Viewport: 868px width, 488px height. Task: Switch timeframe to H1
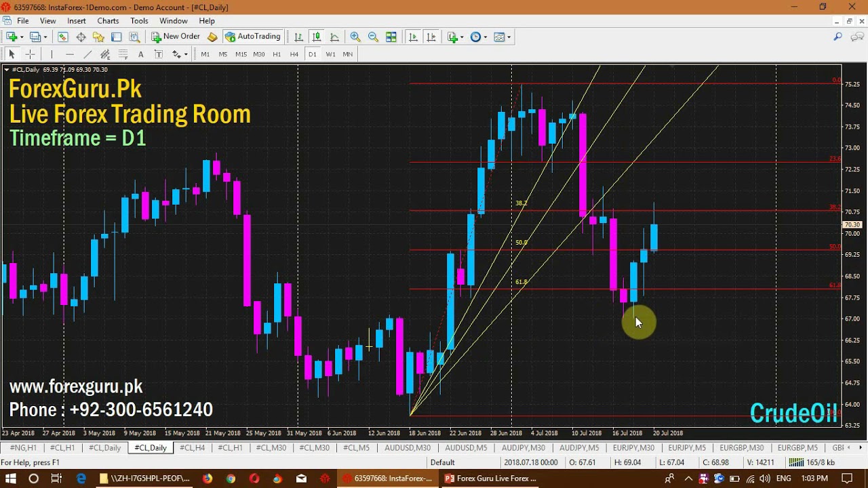coord(277,54)
